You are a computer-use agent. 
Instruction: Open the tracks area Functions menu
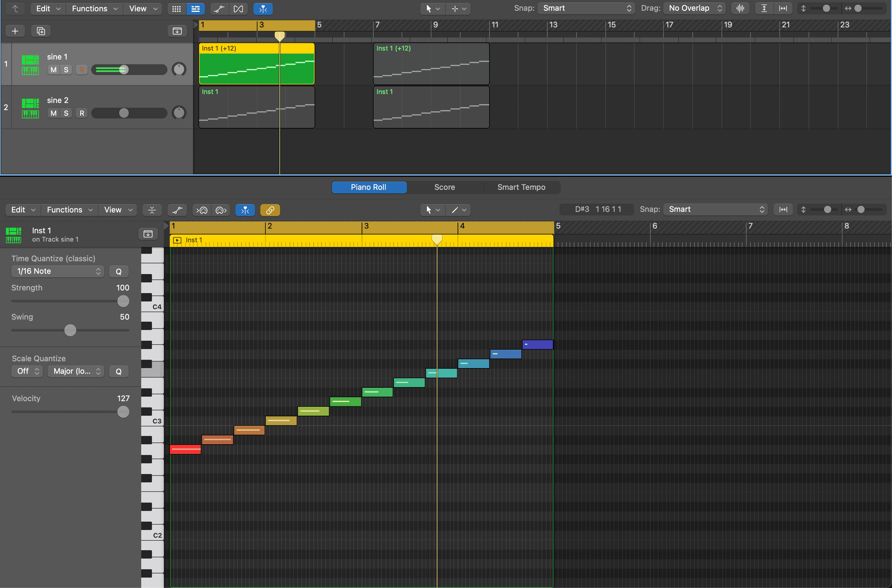94,9
